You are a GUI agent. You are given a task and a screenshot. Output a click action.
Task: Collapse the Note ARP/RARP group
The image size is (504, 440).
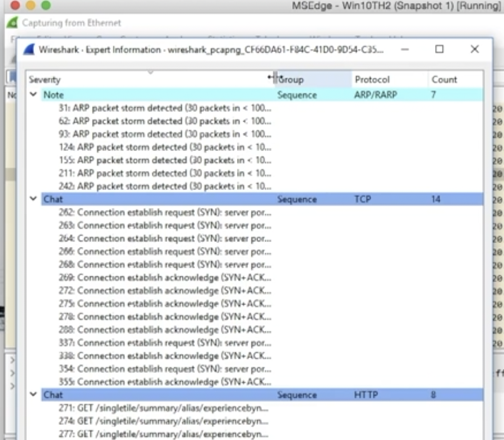[x=33, y=95]
